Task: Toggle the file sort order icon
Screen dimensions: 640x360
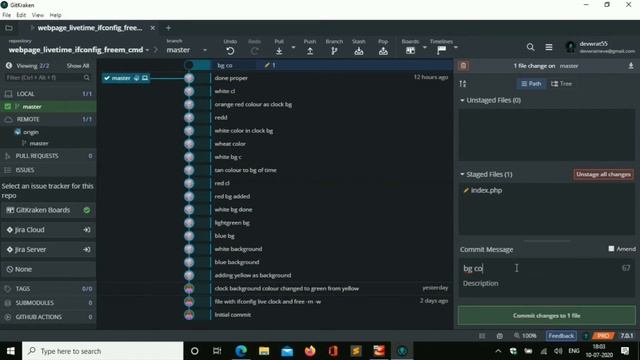Action: coord(463,84)
